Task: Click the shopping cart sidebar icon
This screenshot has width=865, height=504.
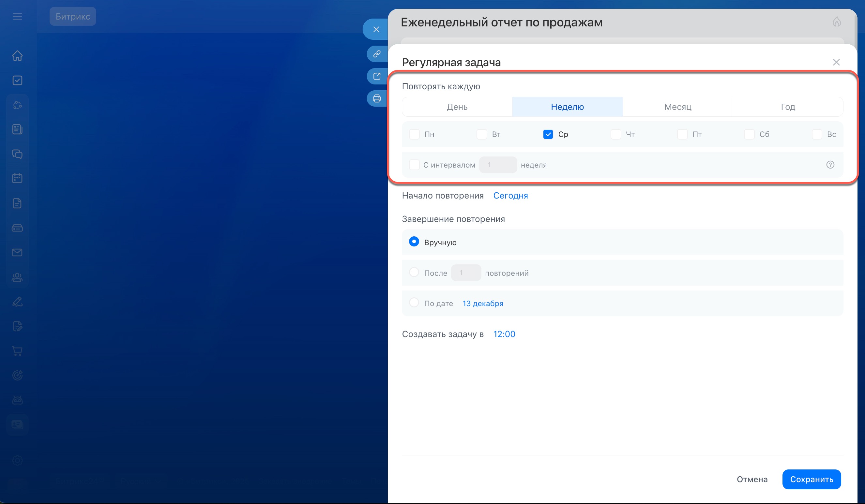Action: (17, 351)
